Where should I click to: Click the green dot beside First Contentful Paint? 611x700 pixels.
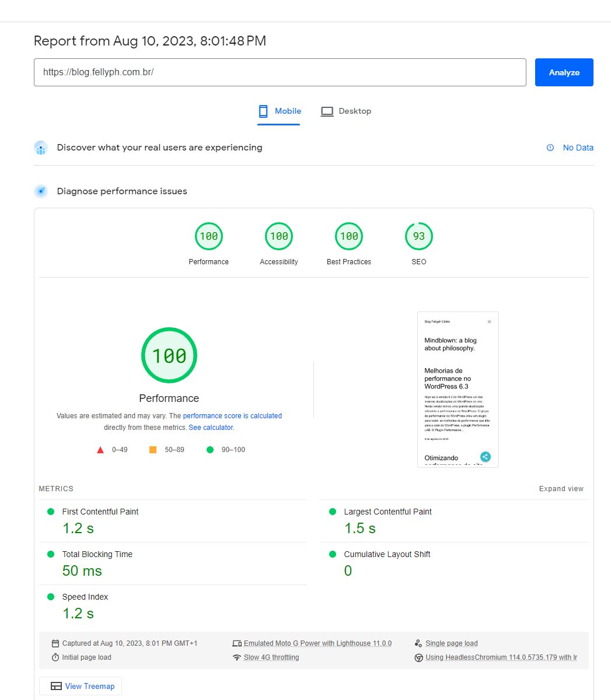(51, 512)
